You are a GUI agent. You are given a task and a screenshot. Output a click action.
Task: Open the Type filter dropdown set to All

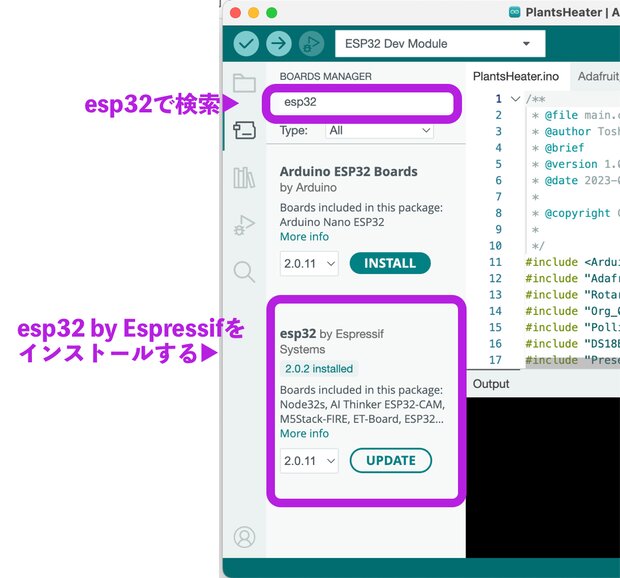click(x=380, y=131)
